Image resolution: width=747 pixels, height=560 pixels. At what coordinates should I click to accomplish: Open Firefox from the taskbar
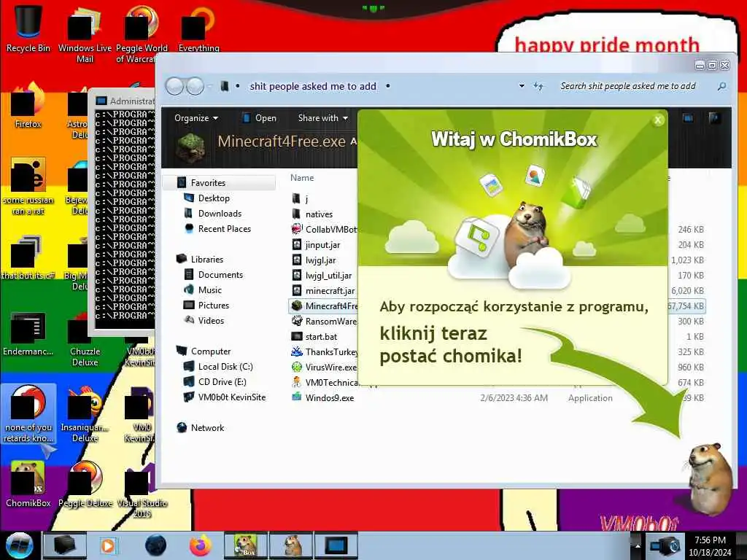pos(201,545)
